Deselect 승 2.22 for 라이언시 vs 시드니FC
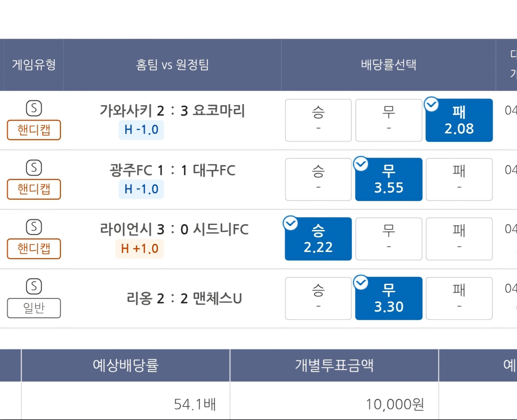Viewport: 517px width, 420px height. click(318, 239)
